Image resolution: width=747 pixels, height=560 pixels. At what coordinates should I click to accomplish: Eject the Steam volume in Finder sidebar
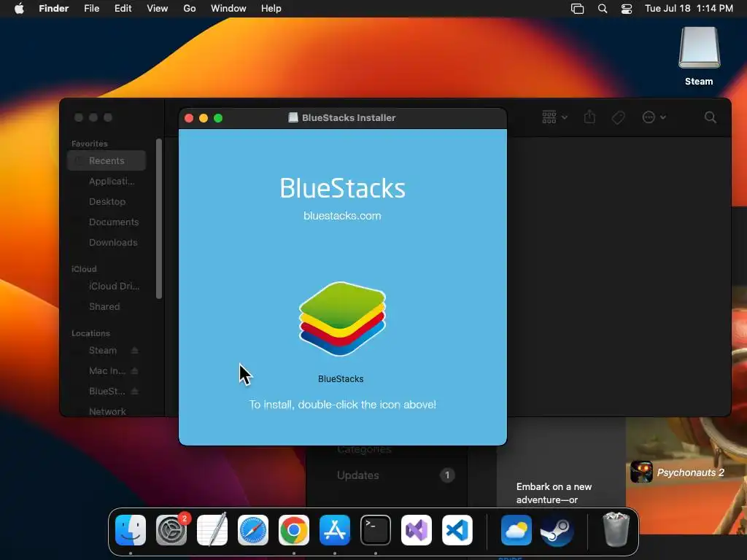pos(135,351)
